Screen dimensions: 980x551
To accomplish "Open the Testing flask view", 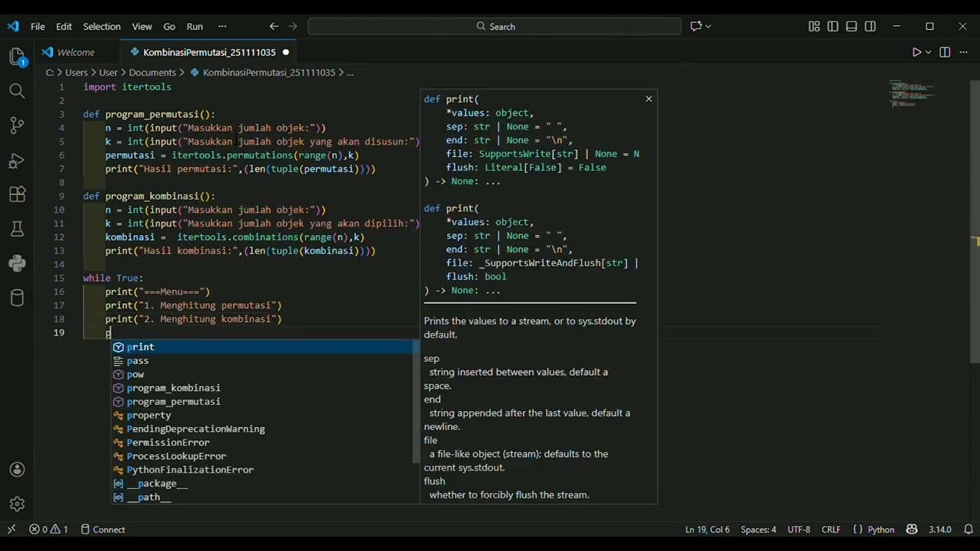I will tap(17, 229).
